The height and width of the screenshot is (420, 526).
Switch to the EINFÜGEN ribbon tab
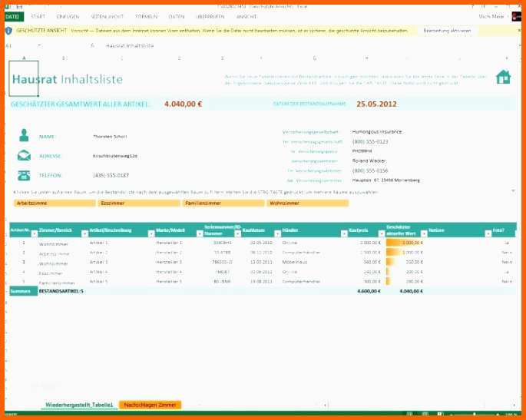[68, 16]
